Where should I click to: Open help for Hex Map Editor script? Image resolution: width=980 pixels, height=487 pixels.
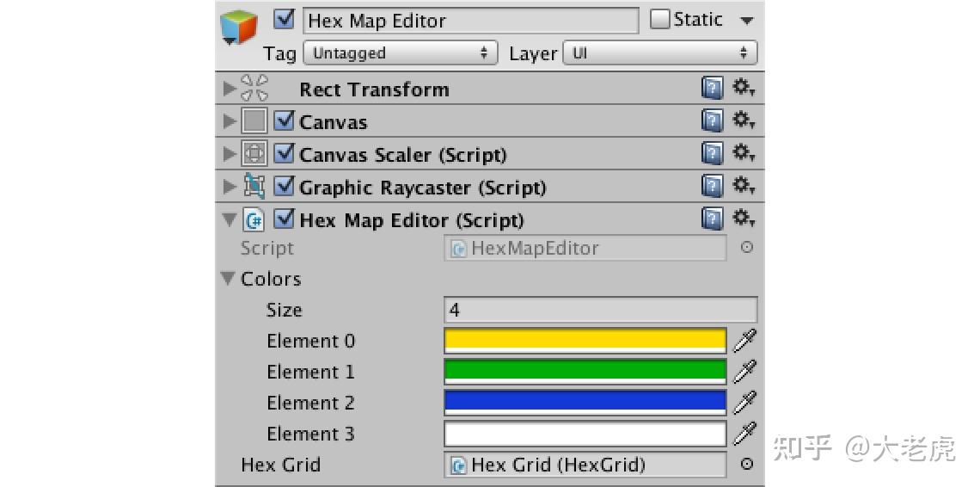[x=712, y=219]
